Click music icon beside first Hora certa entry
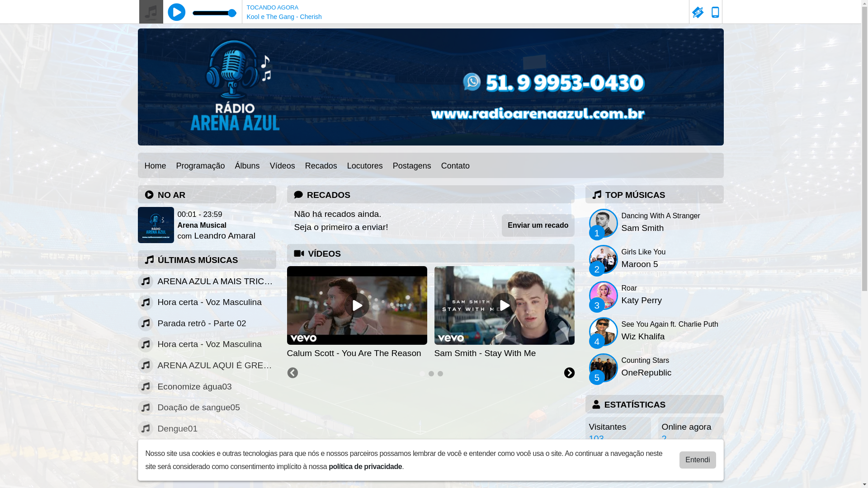 146,303
